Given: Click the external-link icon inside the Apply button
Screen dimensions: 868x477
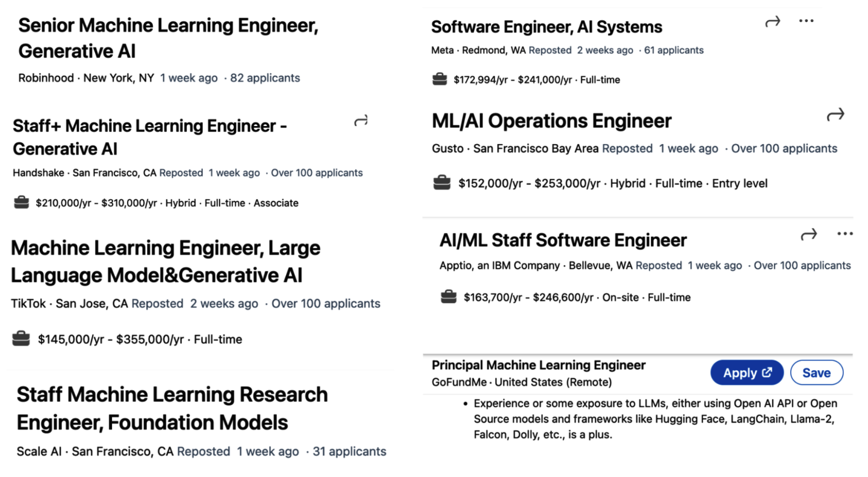Looking at the screenshot, I should 767,373.
